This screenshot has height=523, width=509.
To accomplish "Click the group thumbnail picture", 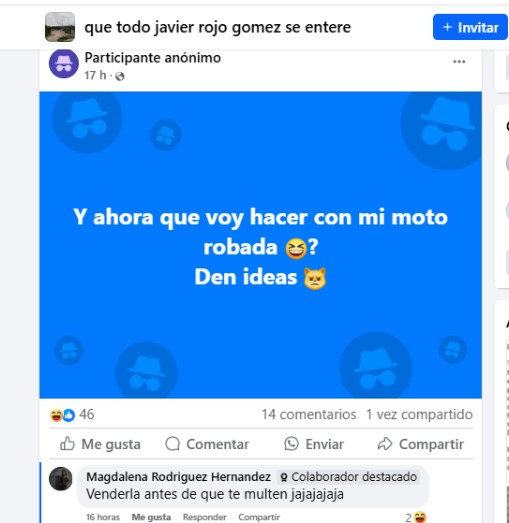I will [60, 27].
